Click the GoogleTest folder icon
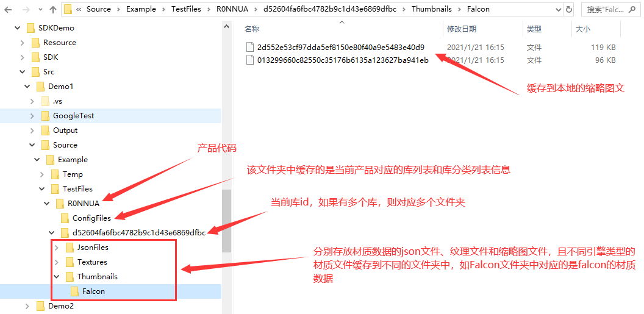Screen dimensions: 644x314 click(46, 116)
